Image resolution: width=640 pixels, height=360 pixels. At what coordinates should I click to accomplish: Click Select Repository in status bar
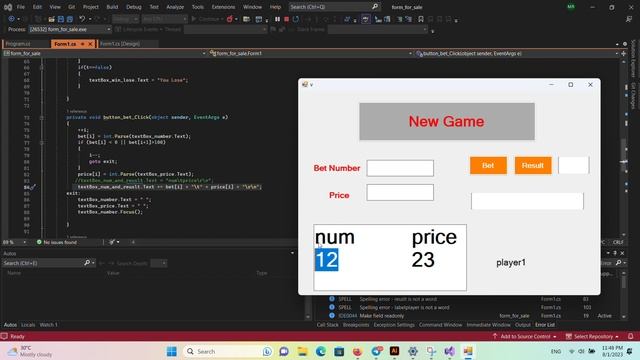(593, 336)
